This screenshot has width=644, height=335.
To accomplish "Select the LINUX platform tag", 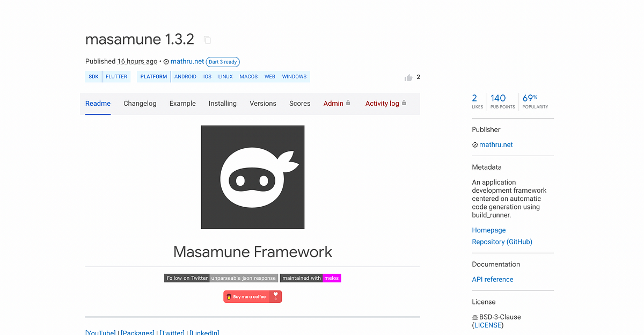I will tap(225, 77).
